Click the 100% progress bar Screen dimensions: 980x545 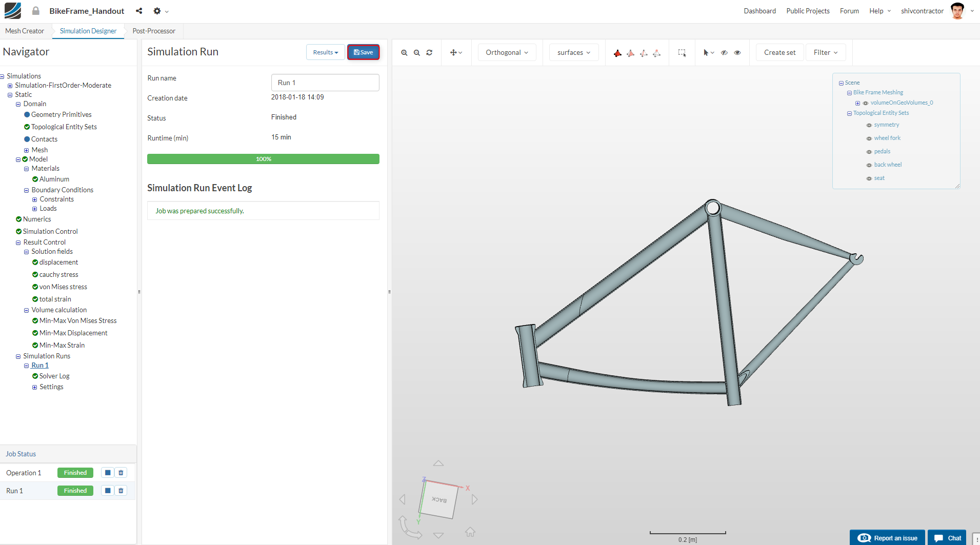pyautogui.click(x=263, y=159)
